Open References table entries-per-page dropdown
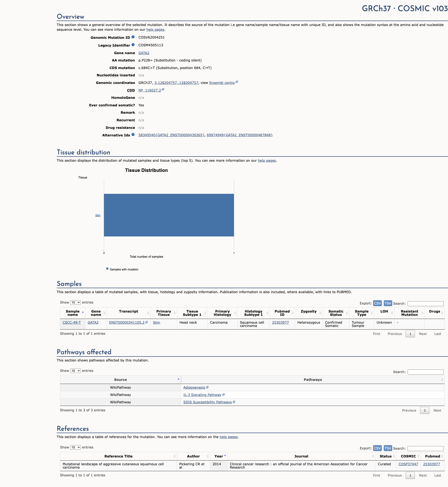 75,448
